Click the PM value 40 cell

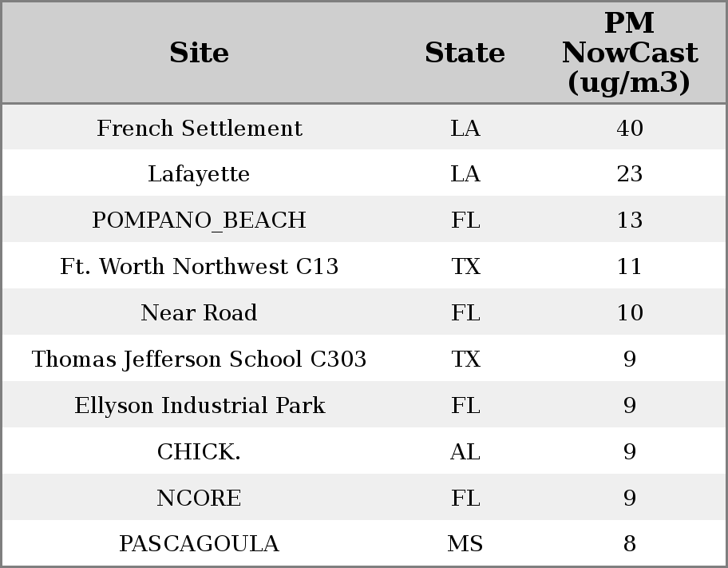pos(629,129)
